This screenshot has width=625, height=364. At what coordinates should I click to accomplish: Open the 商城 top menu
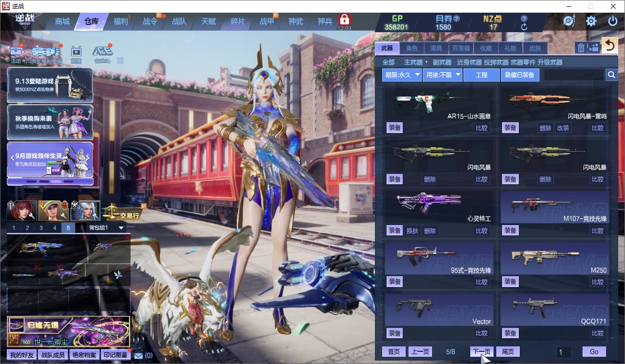[x=62, y=21]
